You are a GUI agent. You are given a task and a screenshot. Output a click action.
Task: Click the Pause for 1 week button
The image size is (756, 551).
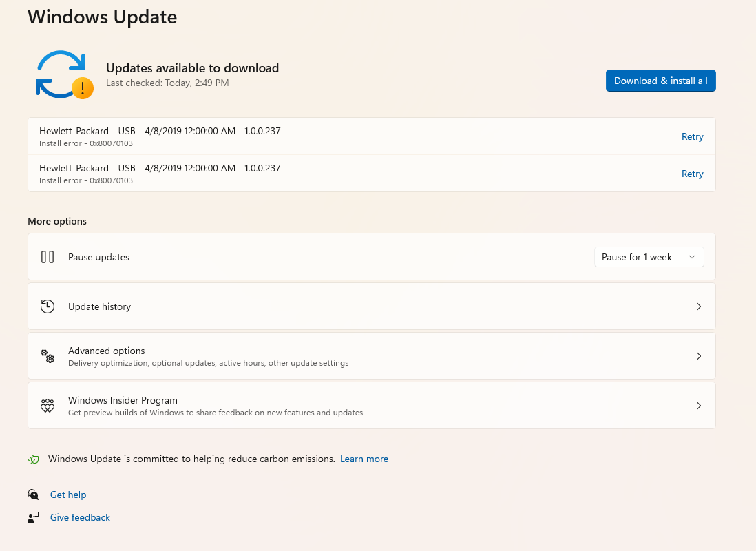[636, 257]
